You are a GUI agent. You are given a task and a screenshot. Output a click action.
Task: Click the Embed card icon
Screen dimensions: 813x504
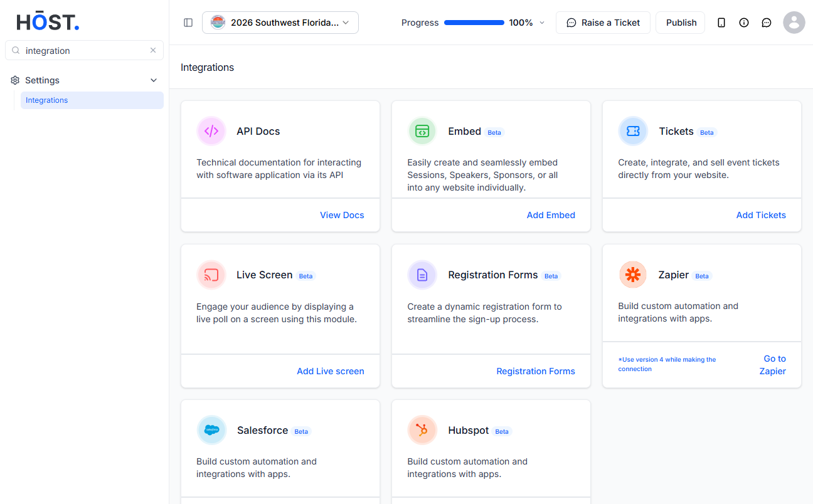[422, 131]
